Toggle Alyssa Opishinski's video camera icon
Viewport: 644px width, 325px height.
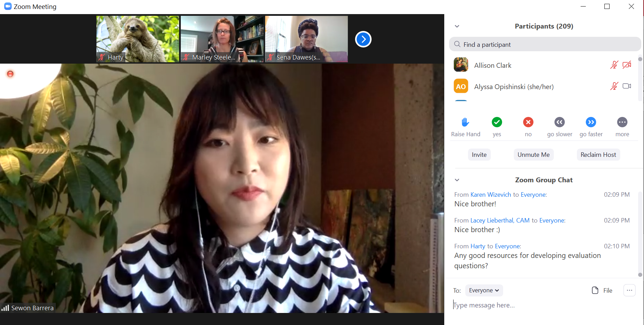(627, 86)
